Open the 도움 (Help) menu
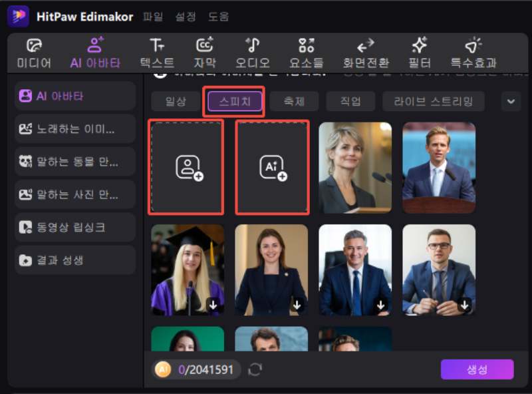Image resolution: width=532 pixels, height=394 pixels. pos(219,16)
